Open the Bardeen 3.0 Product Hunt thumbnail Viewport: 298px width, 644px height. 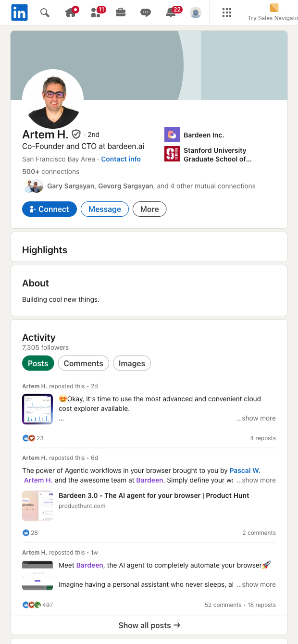[37, 506]
